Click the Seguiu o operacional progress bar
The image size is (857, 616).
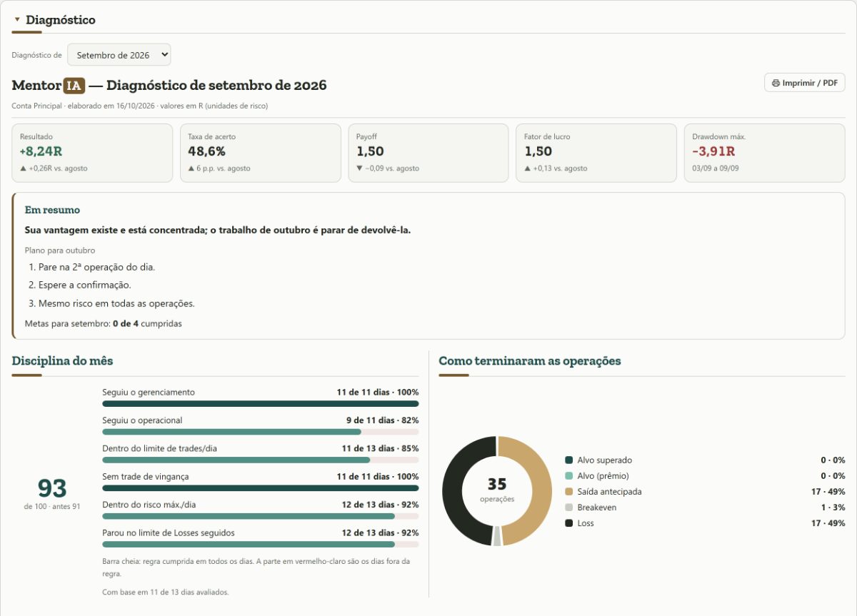[261, 432]
